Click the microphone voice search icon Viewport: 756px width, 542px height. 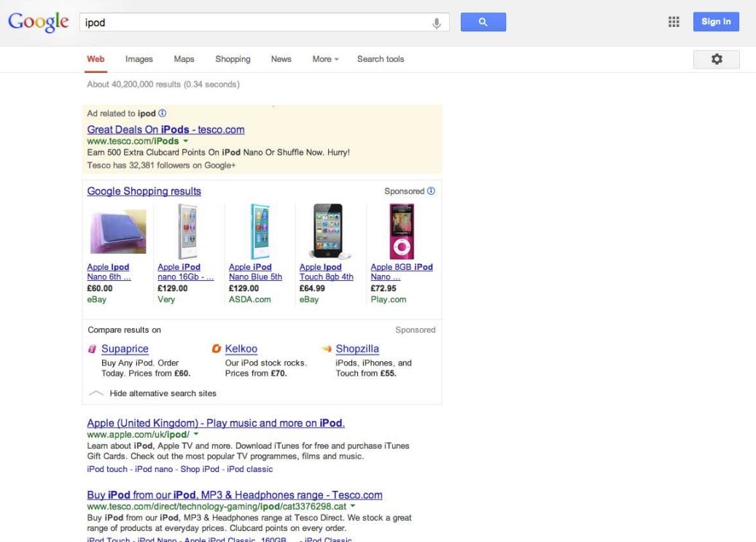click(x=437, y=23)
